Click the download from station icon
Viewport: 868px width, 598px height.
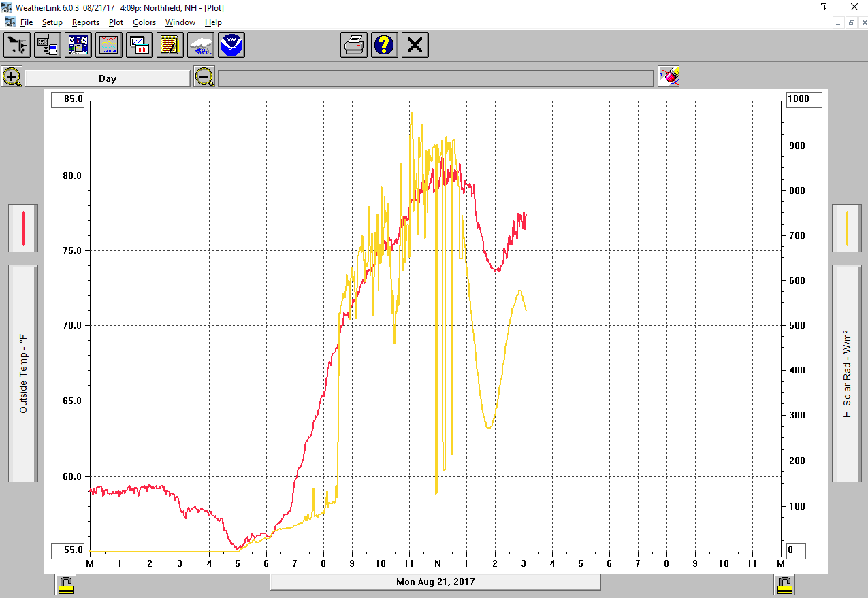(47, 46)
